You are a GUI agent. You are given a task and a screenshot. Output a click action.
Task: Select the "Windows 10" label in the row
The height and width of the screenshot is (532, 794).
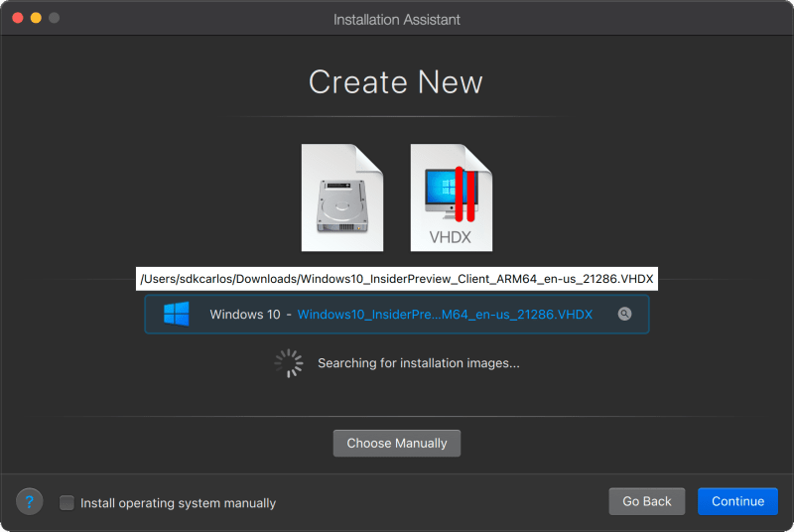tap(244, 315)
